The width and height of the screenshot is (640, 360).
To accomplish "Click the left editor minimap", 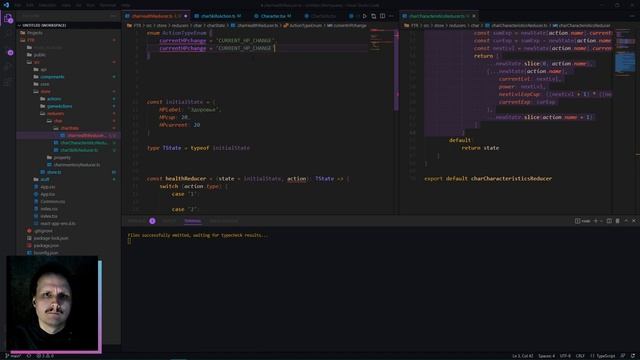I will [381, 41].
